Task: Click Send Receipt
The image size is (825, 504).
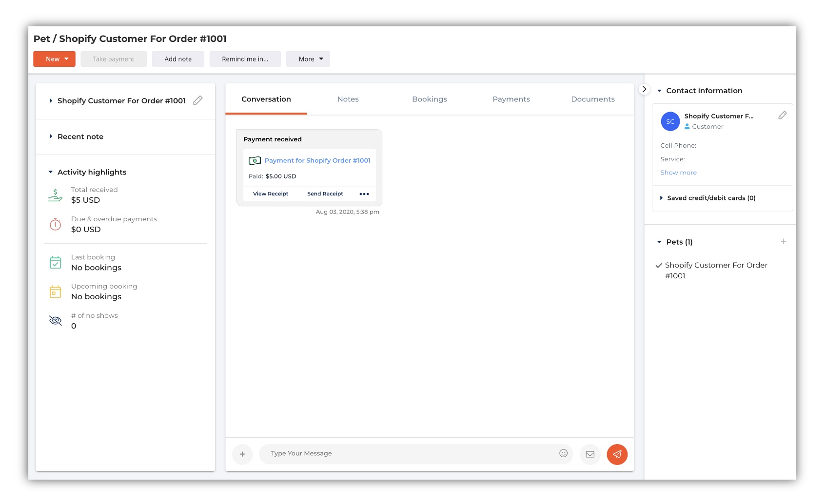Action: (x=325, y=194)
